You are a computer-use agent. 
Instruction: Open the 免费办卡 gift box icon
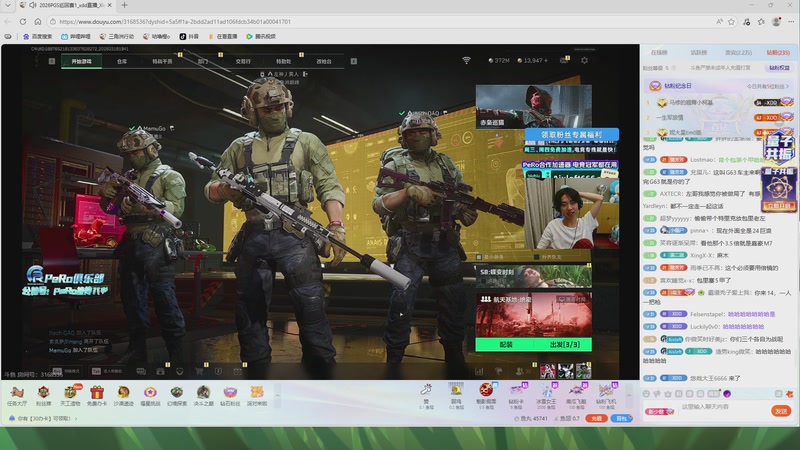point(97,396)
